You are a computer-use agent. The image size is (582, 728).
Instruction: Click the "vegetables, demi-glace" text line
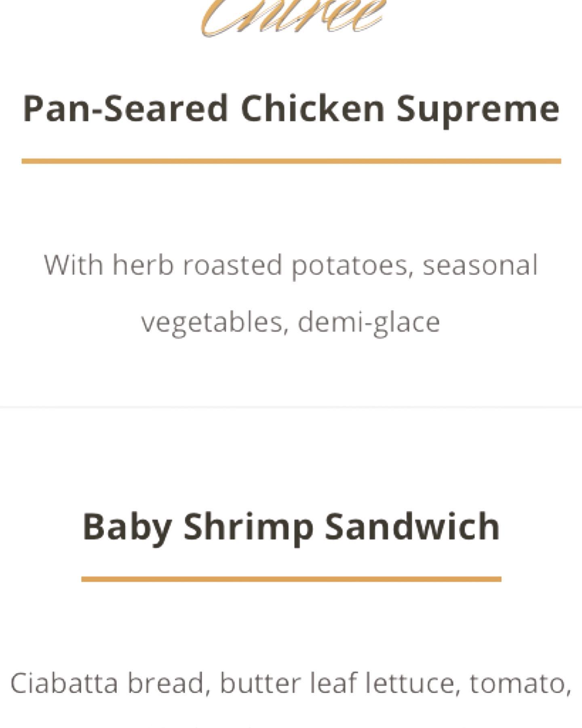pyautogui.click(x=290, y=322)
